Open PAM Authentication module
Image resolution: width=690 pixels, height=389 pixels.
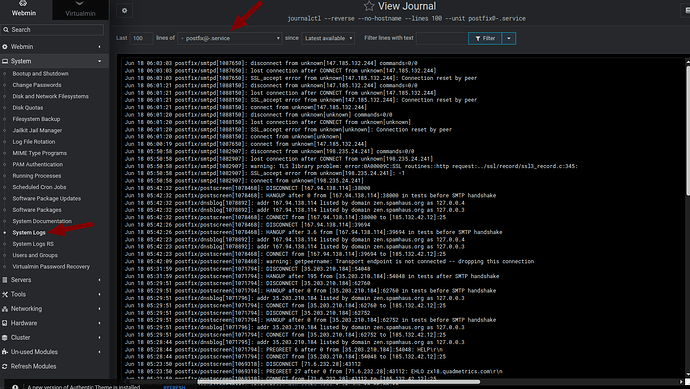pyautogui.click(x=38, y=165)
